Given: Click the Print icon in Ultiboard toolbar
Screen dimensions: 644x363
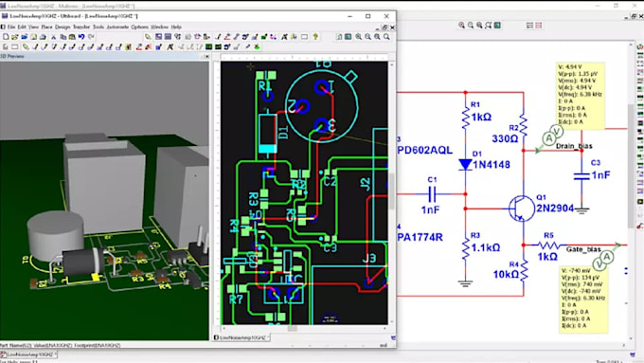Looking at the screenshot, I should tap(43, 37).
